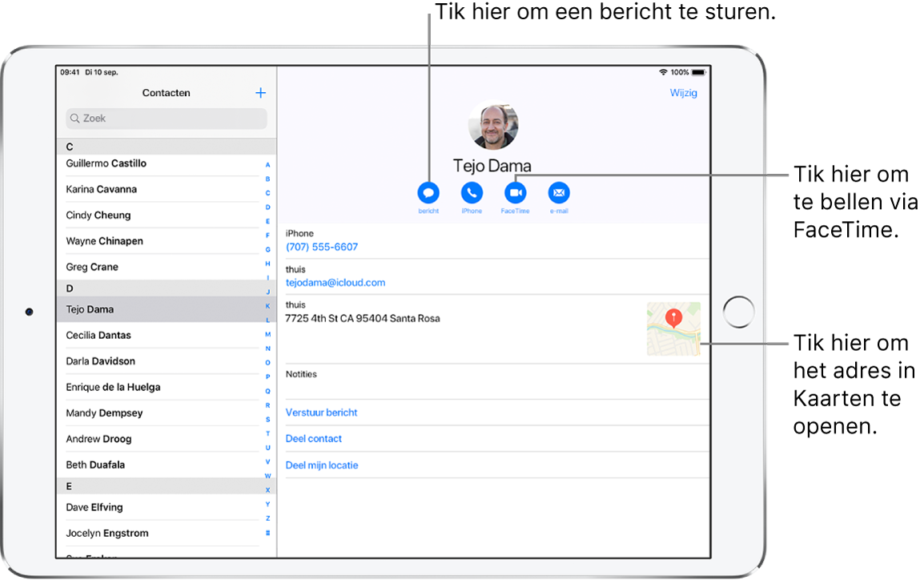The height and width of the screenshot is (580, 924).
Task: Tap the iPhone call icon
Action: pos(472,193)
